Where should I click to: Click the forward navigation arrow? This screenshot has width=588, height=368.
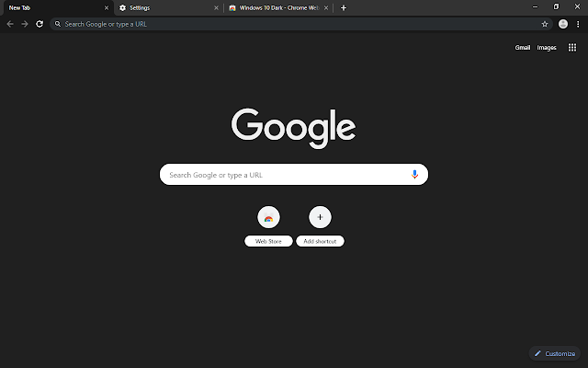pyautogui.click(x=25, y=24)
